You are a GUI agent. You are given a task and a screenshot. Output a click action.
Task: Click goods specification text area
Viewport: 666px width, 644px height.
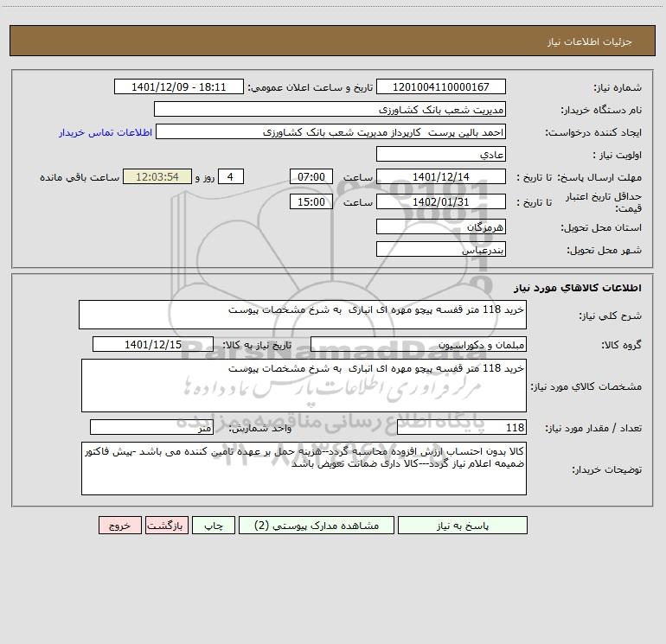[x=304, y=386]
